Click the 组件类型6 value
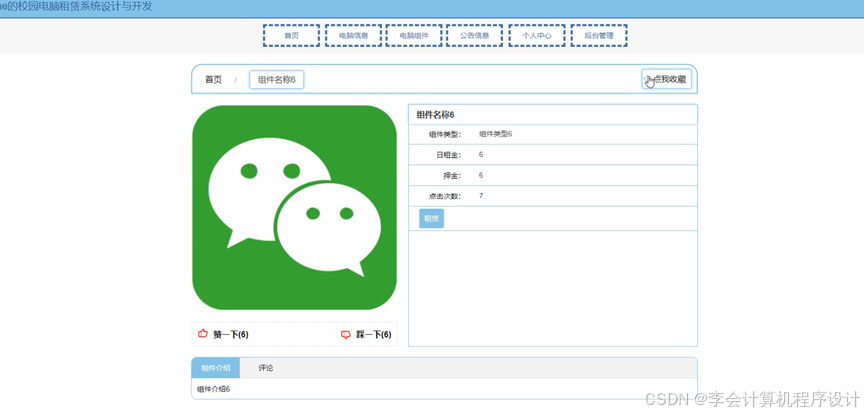The height and width of the screenshot is (414, 864). (x=495, y=134)
